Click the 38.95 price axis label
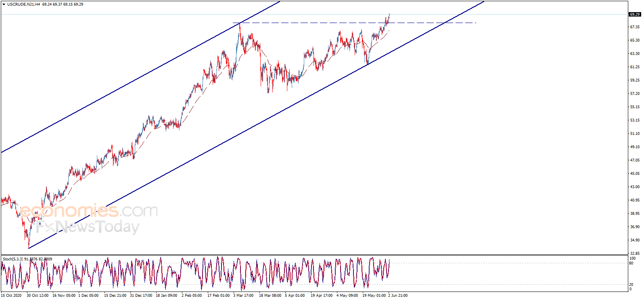Screen dimensions: 644x300 click(x=635, y=214)
